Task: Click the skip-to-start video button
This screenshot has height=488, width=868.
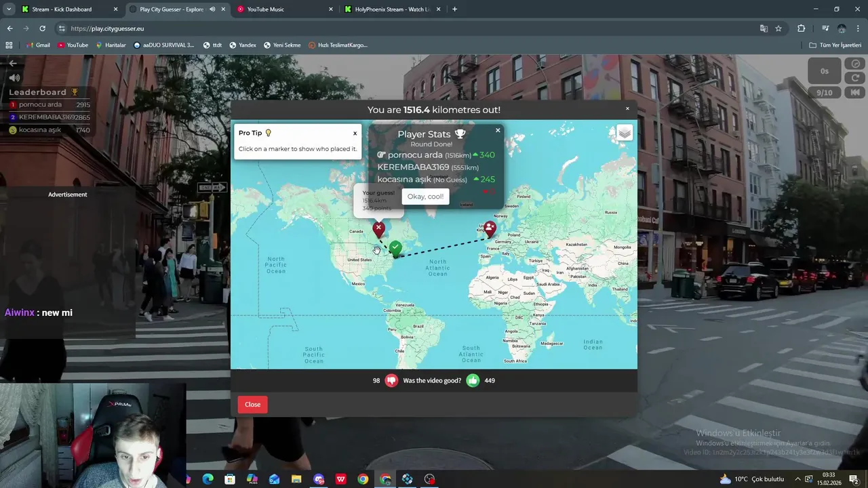Action: (x=855, y=93)
